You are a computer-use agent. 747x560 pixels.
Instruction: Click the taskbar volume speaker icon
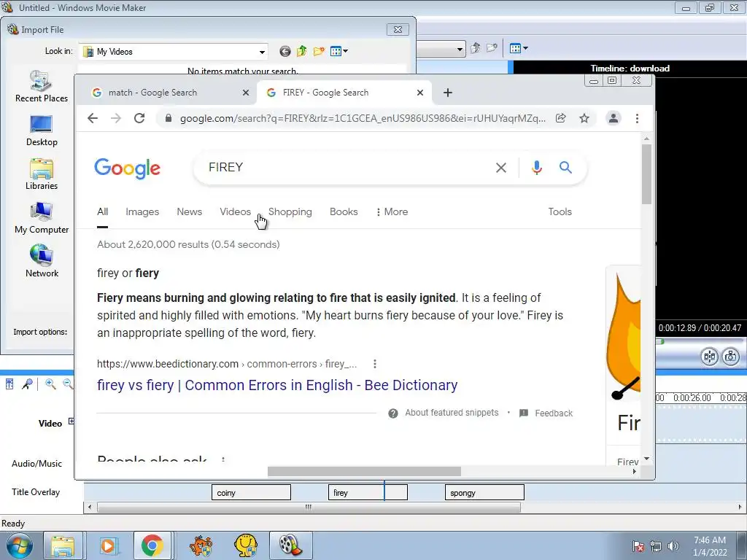pos(673,546)
